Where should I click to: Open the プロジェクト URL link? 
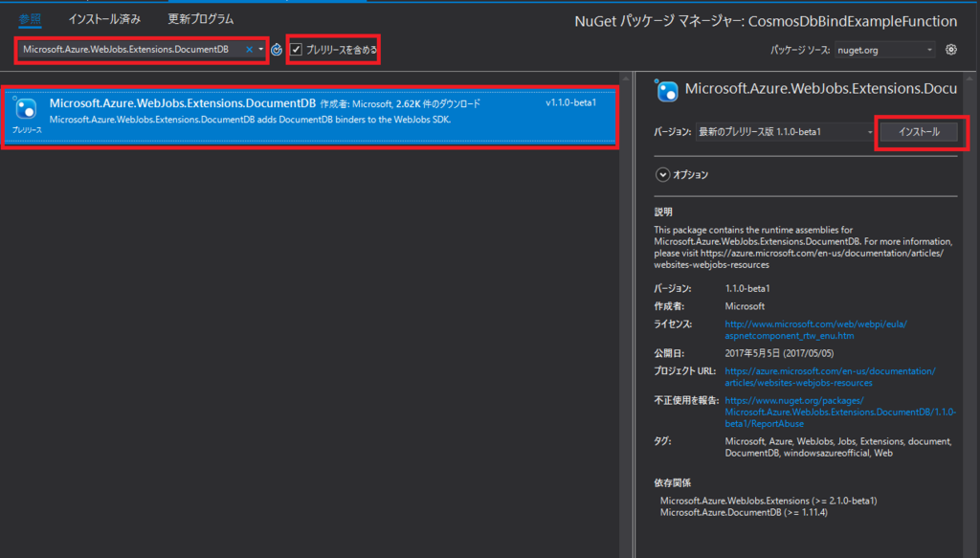point(830,377)
